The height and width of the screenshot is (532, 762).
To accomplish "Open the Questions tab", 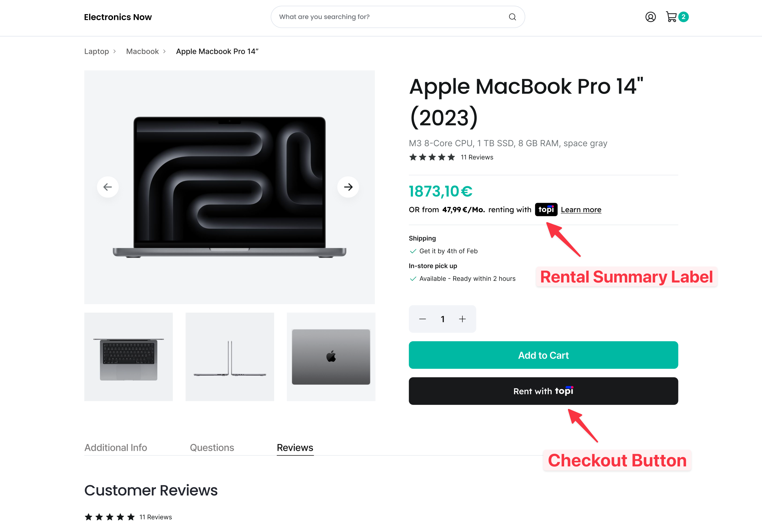I will tap(212, 448).
